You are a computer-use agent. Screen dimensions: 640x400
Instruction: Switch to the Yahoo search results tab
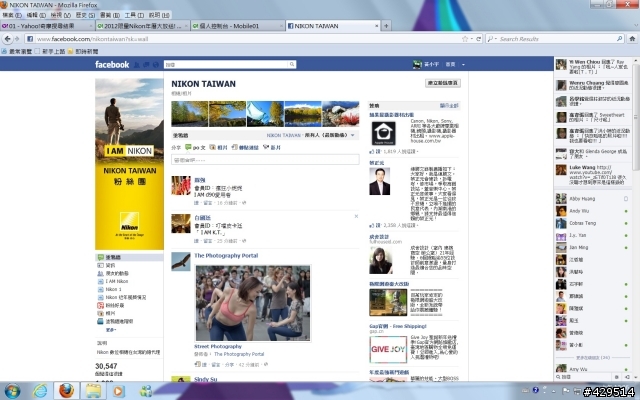[x=47, y=26]
